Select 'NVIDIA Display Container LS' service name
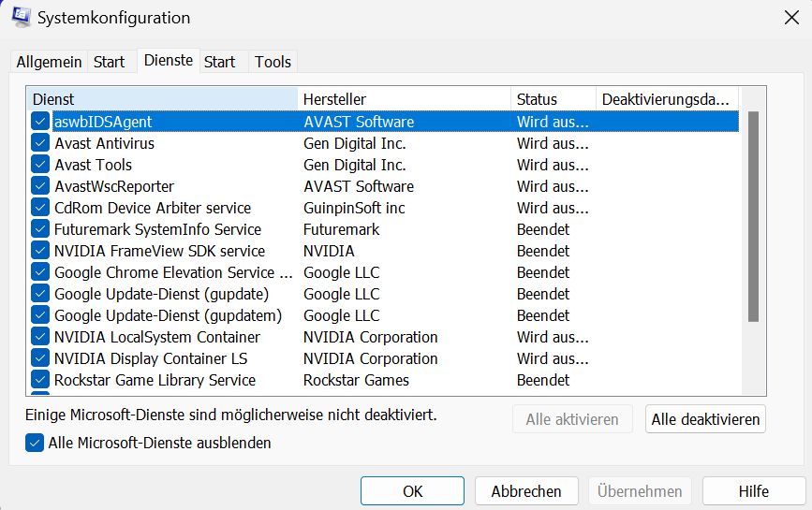 pos(151,358)
